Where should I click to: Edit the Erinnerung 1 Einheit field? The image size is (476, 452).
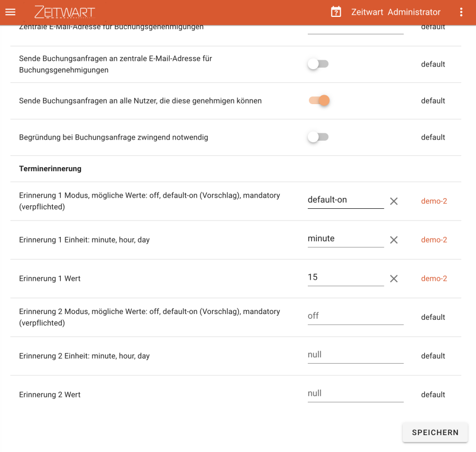[345, 239]
